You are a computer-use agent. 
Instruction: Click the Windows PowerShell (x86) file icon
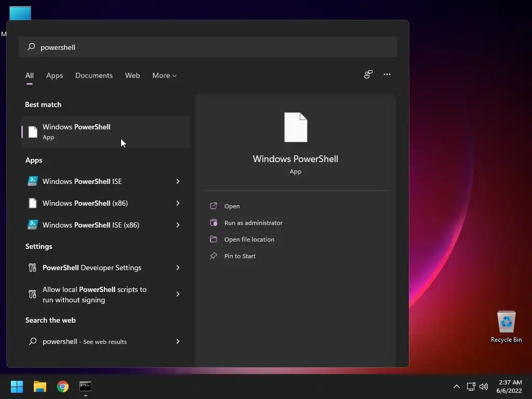click(x=33, y=203)
